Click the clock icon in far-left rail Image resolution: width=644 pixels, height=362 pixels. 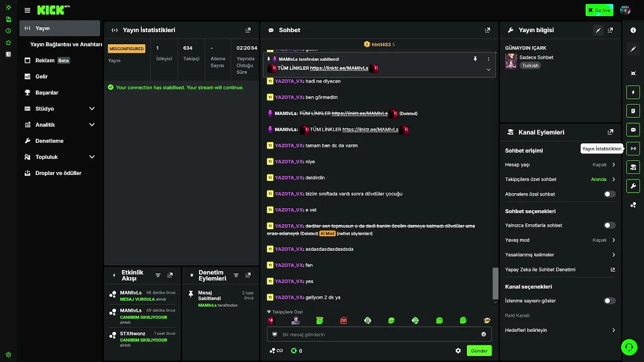tap(8, 31)
